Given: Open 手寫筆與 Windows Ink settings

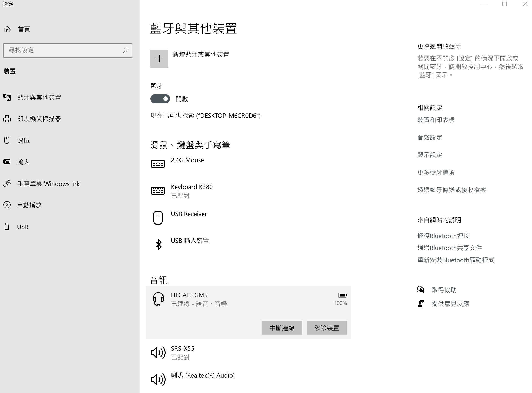Looking at the screenshot, I should pos(48,184).
